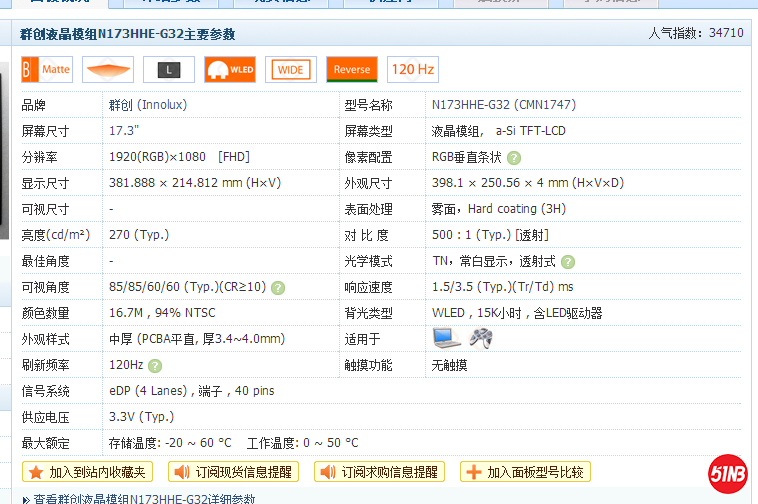Click the laptop application icon
Screen dimensions: 758x504
click(446, 338)
